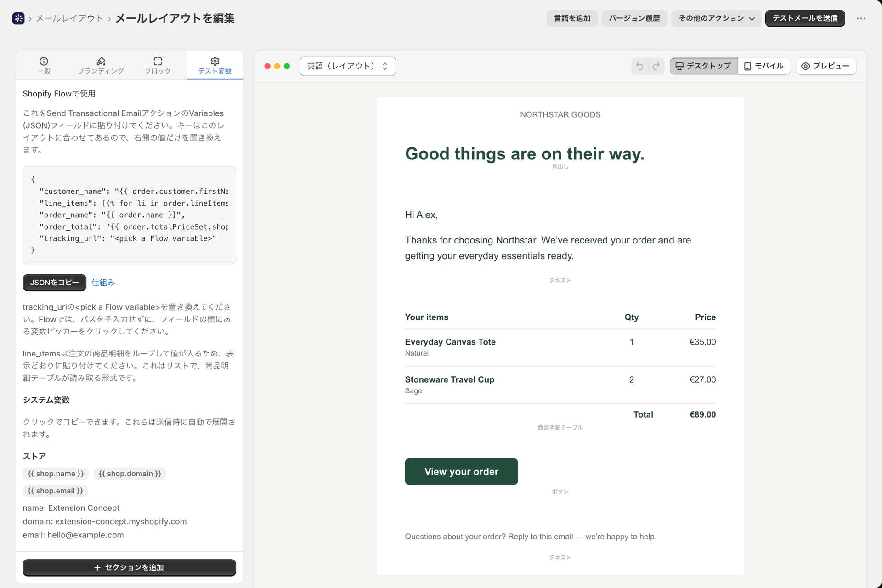Image resolution: width=882 pixels, height=588 pixels.
Task: Open プレビュー with the eye icon
Action: 825,66
